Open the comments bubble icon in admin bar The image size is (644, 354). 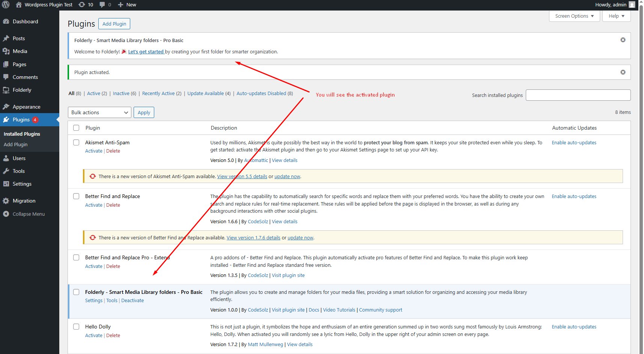(x=102, y=5)
